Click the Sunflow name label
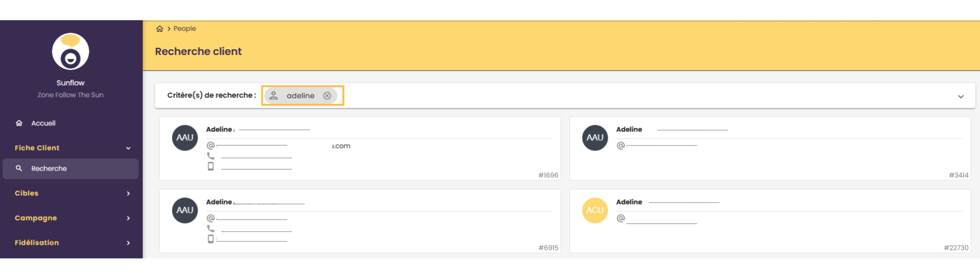 [70, 83]
